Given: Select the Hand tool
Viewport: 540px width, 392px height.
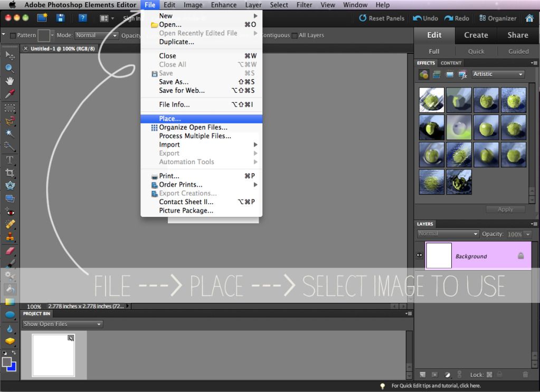Looking at the screenshot, I should click(x=10, y=81).
